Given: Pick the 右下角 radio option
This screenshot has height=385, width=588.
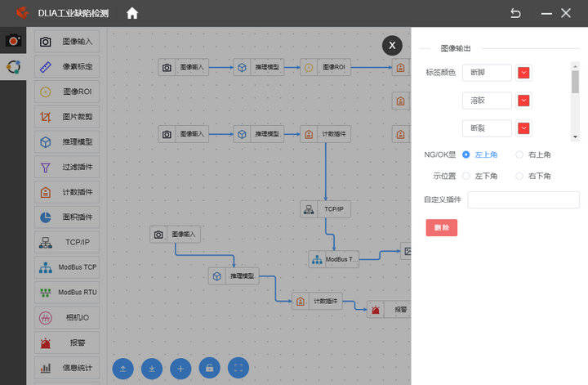Looking at the screenshot, I should pyautogui.click(x=519, y=176).
